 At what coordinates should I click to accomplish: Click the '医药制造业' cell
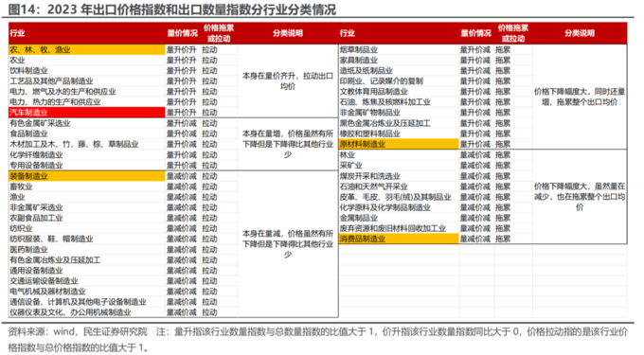[28, 250]
